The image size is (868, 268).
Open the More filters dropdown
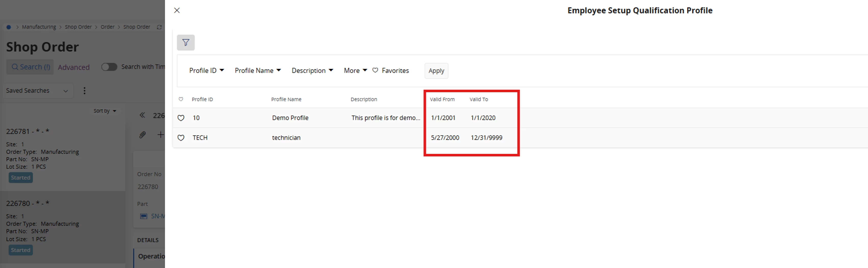pos(355,71)
